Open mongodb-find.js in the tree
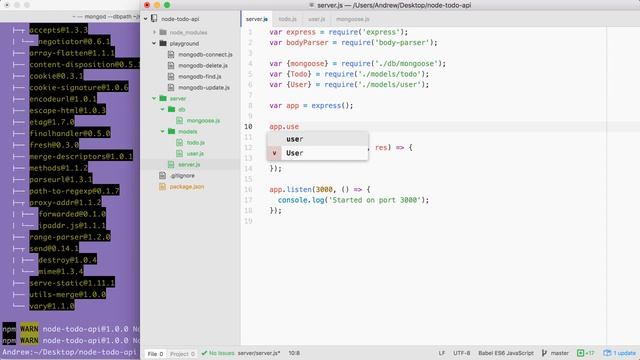Screen dimensions: 640x360 [200, 76]
